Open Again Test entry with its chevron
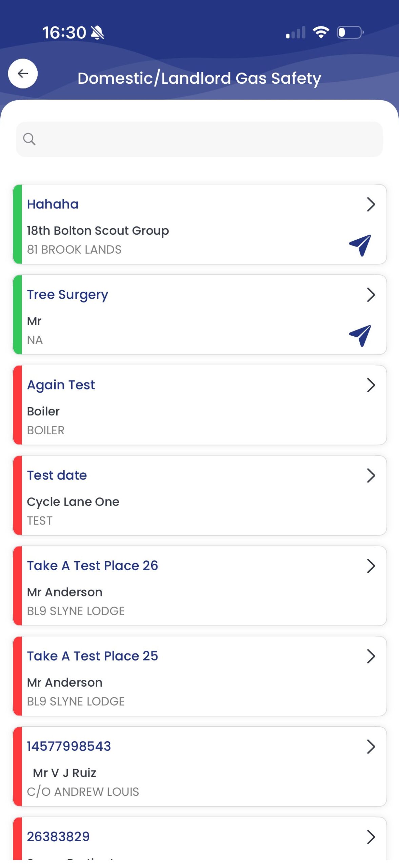 [371, 385]
